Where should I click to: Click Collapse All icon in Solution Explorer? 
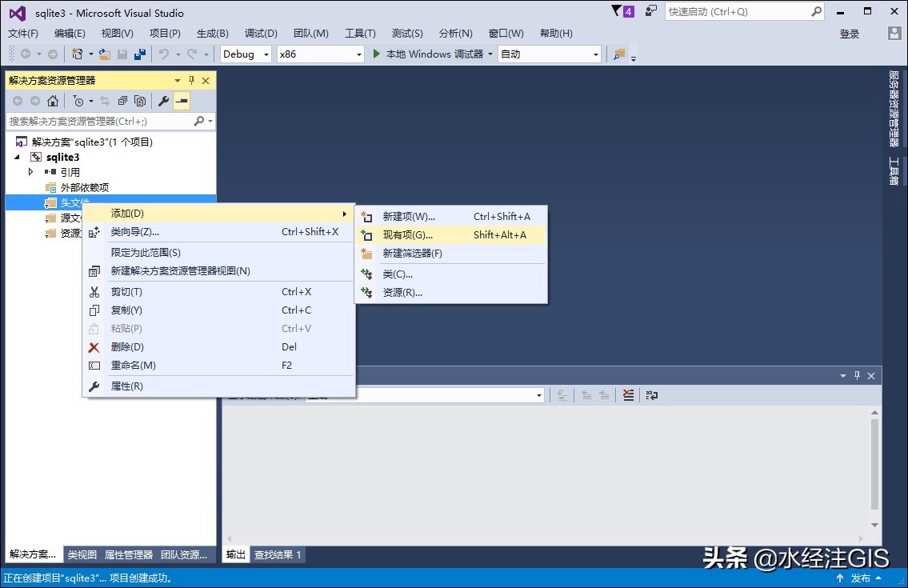coord(122,101)
